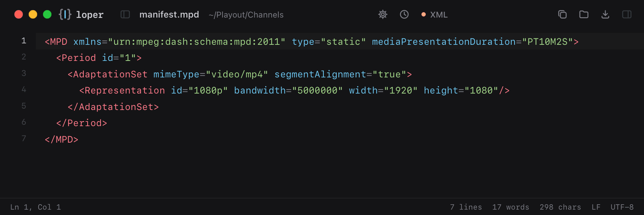Click the "urn:mpeg:dash:schema:mpd:2011" value
Image resolution: width=644 pixels, height=215 pixels.
click(x=197, y=42)
